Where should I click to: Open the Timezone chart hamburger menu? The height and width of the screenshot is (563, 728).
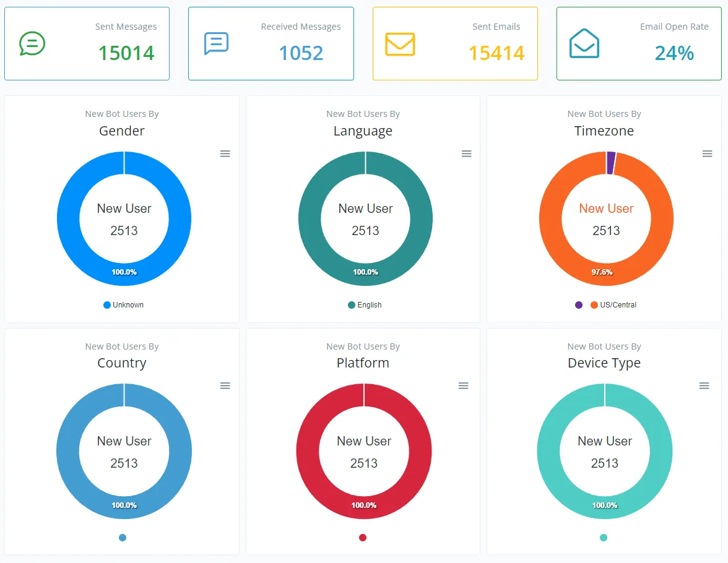(707, 153)
